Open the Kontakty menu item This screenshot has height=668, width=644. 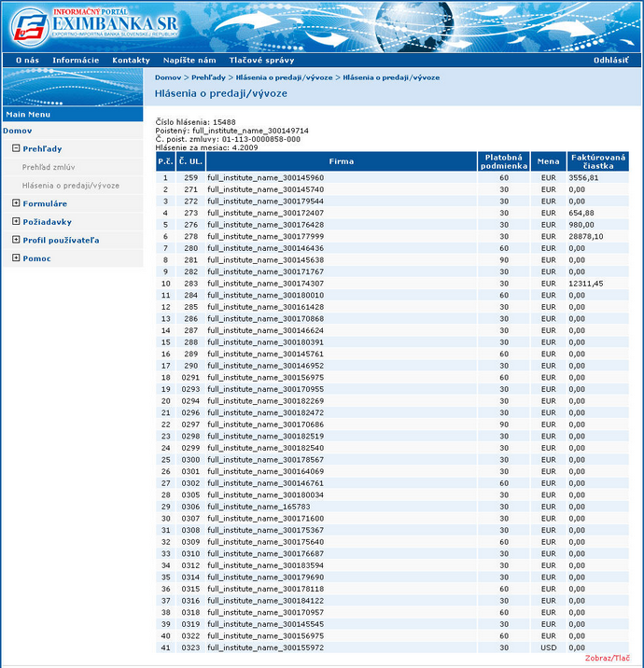pos(131,60)
